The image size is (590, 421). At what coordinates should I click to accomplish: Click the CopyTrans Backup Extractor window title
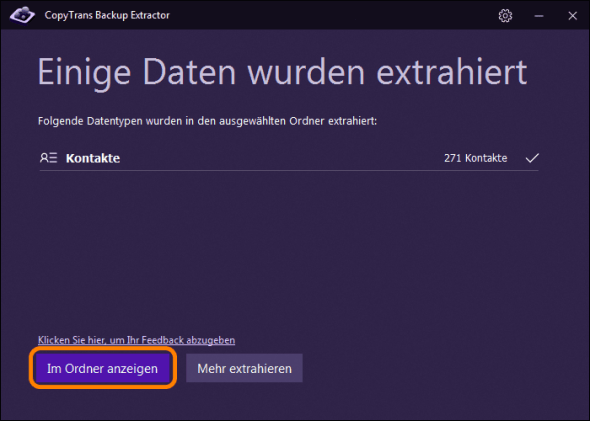pos(107,15)
